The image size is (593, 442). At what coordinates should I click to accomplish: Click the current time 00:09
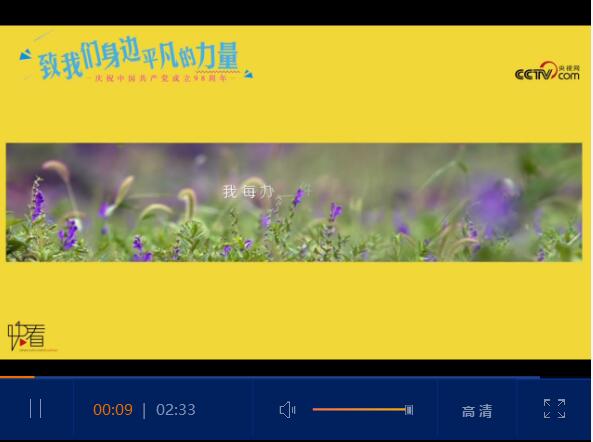click(113, 409)
